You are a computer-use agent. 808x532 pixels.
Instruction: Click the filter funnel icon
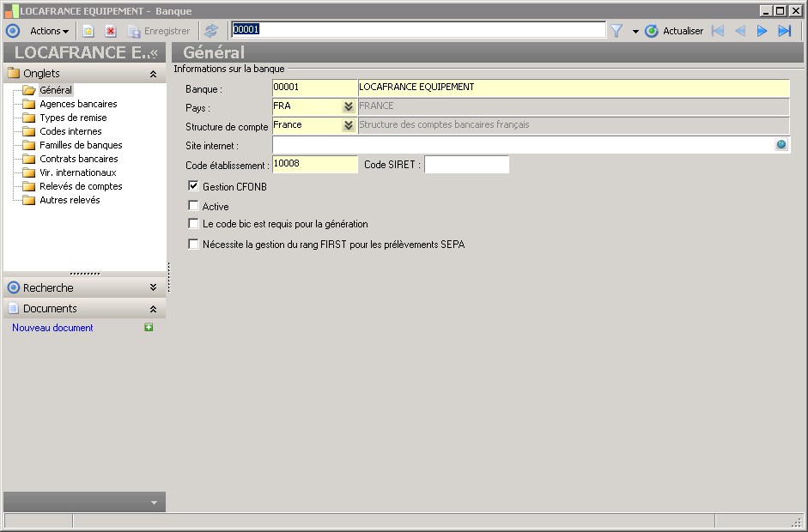(x=617, y=31)
